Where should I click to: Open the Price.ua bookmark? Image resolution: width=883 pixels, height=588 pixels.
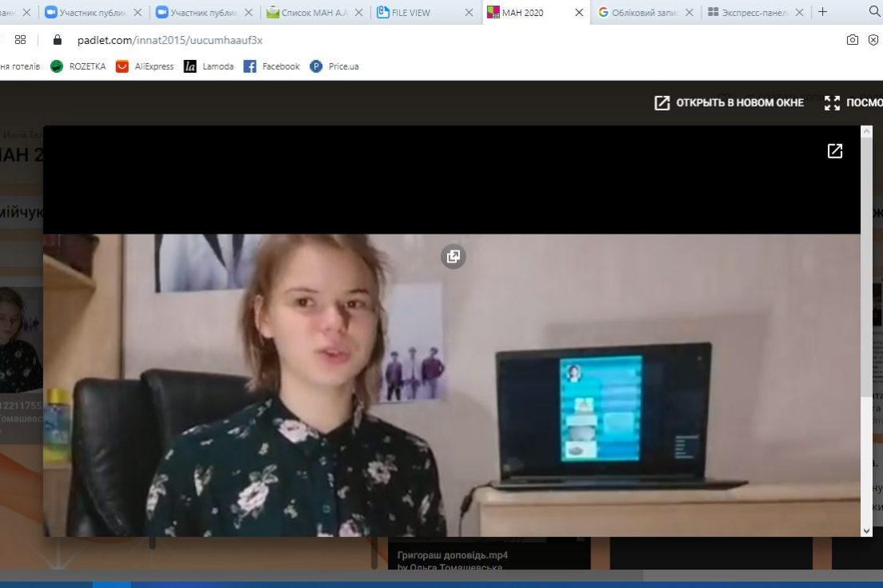[x=334, y=66]
